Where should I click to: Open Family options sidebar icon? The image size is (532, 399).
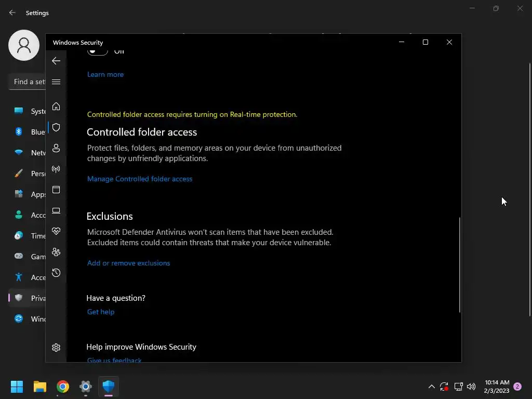(x=56, y=252)
